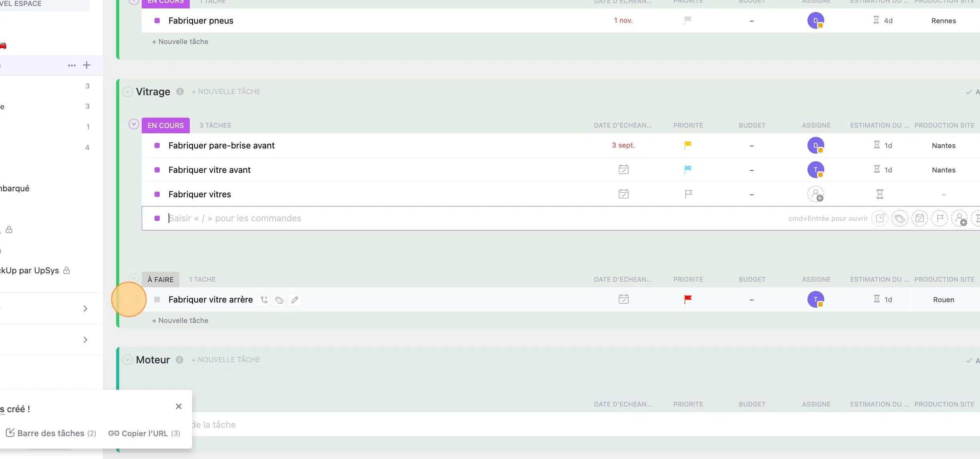Collapse the Vitrage list
The width and height of the screenshot is (980, 459).
(127, 92)
